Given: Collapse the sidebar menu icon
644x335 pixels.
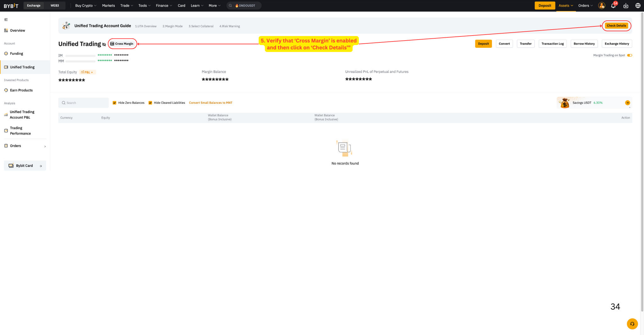Looking at the screenshot, I should [6, 19].
